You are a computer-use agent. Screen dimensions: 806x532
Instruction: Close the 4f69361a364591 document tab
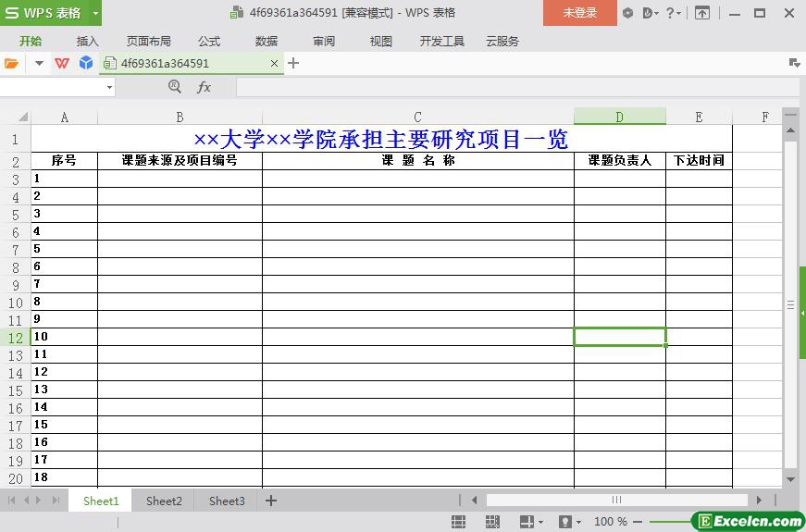pyautogui.click(x=275, y=63)
